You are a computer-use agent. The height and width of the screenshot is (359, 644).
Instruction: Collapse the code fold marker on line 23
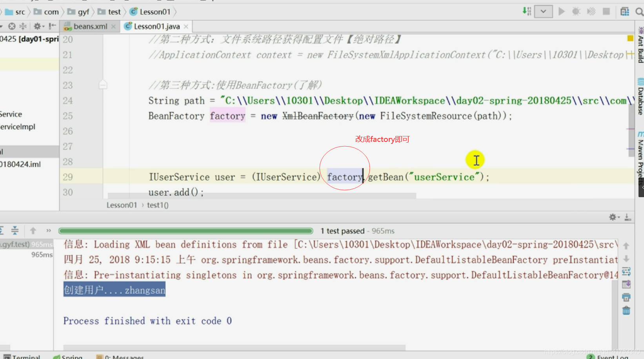103,85
